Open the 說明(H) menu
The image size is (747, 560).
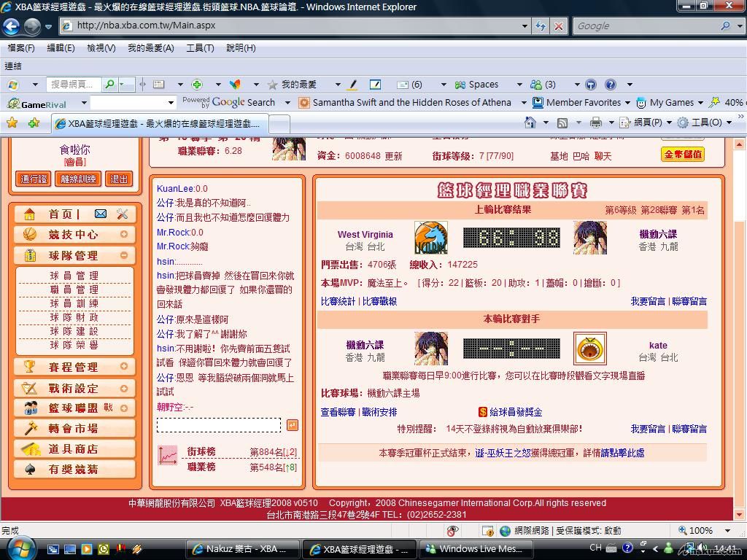(241, 47)
